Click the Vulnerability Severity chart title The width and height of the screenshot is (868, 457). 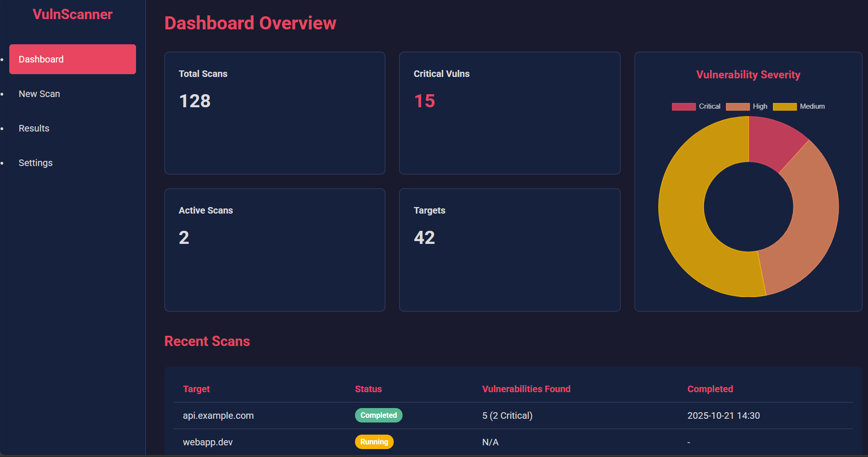pyautogui.click(x=748, y=75)
